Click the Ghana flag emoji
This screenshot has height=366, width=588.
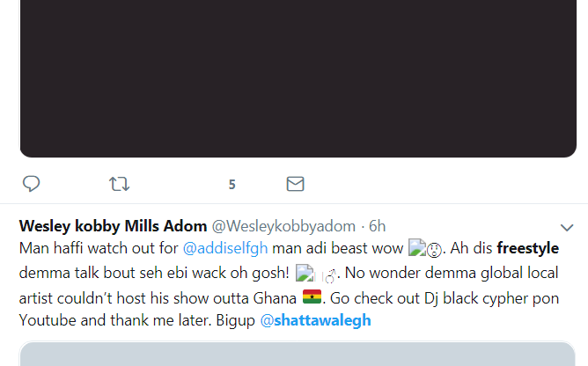(x=312, y=296)
